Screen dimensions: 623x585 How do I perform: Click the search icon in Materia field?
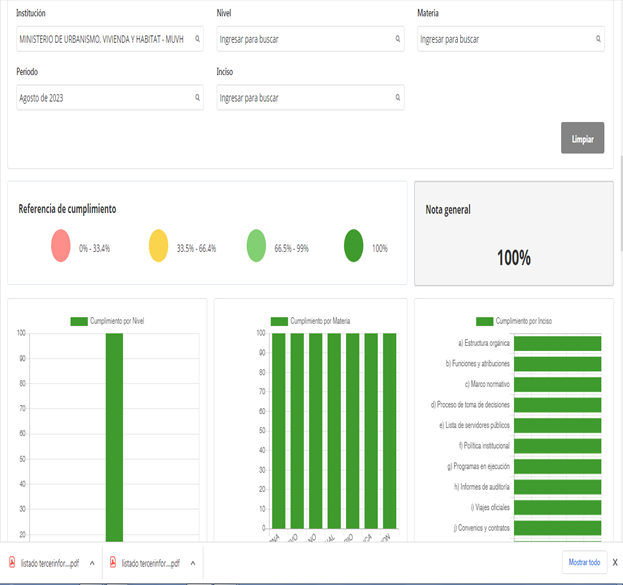pos(599,39)
